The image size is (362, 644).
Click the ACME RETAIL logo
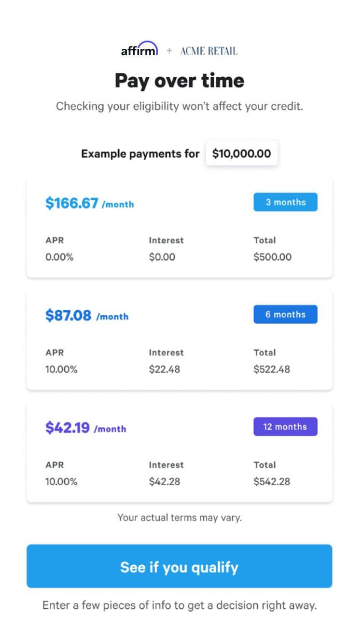[209, 51]
